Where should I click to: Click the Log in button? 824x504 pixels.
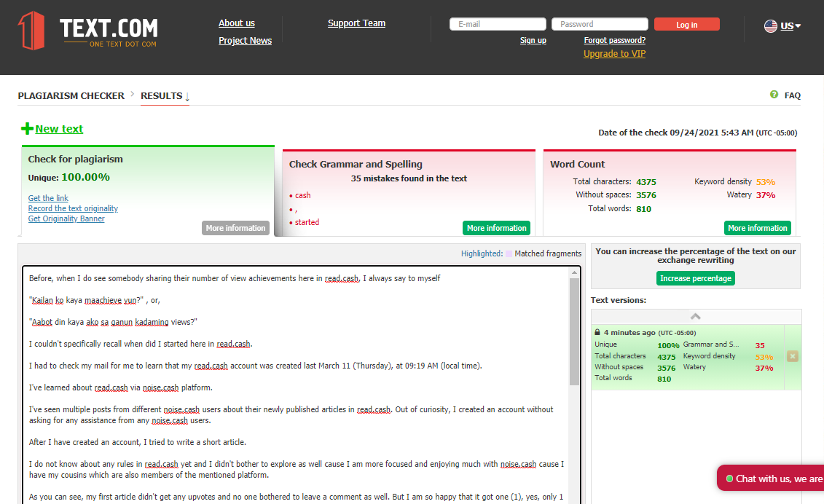(687, 24)
